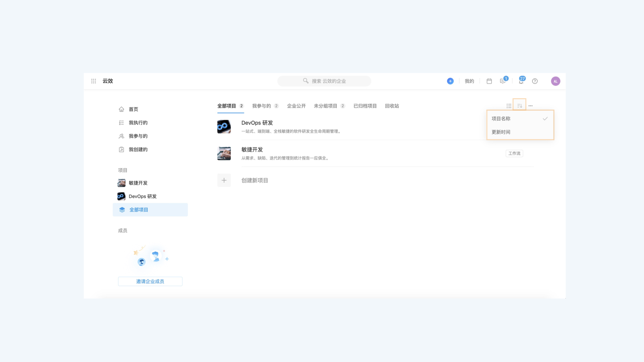Click the 工作流 label on 敏捷开发
Viewport: 644px width, 362px height.
coord(515,154)
